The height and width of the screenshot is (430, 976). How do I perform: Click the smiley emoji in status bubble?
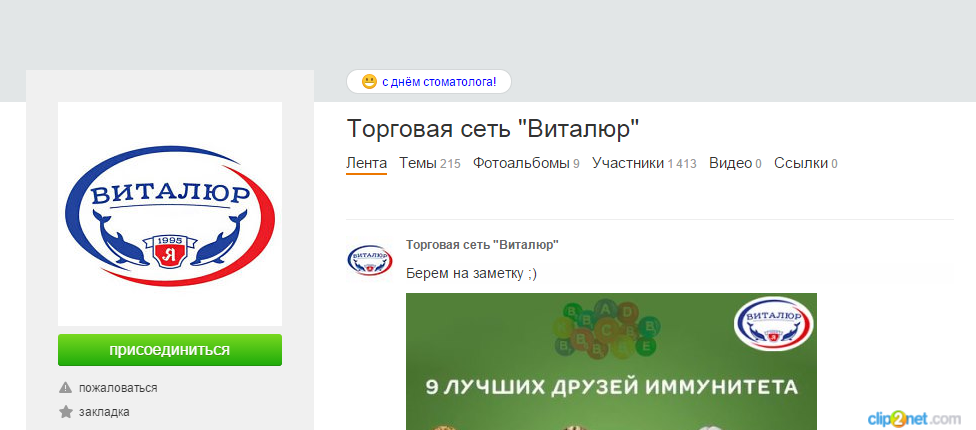coord(369,82)
